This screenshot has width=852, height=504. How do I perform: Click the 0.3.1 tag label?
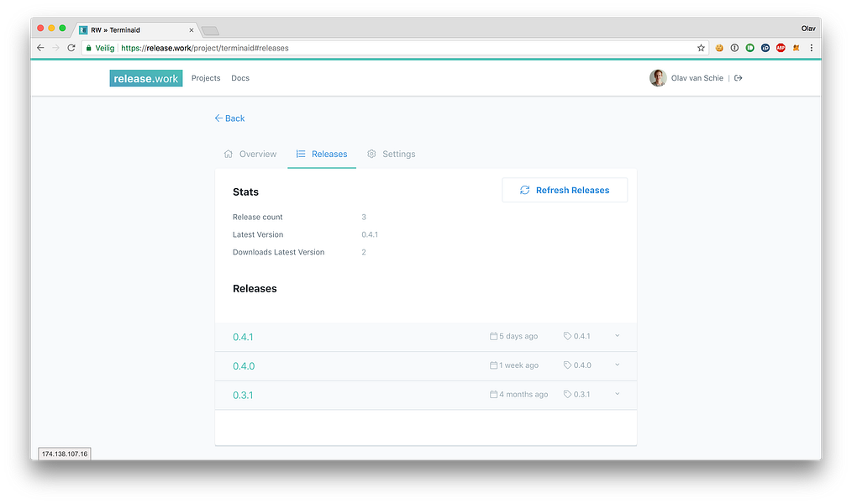coord(576,394)
